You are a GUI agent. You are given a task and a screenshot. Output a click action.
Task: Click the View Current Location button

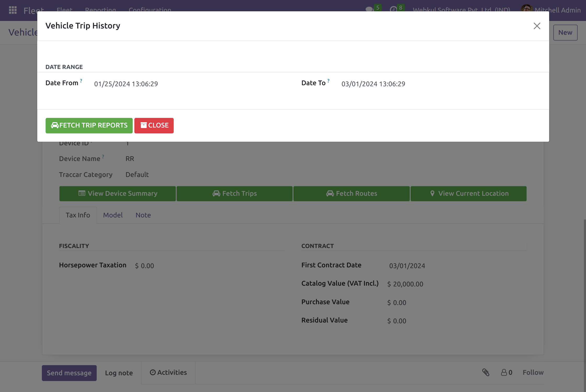[x=469, y=194]
